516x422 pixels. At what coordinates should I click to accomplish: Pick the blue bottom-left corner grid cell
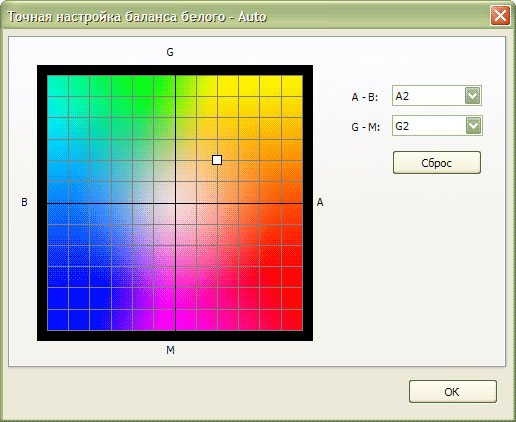click(58, 320)
